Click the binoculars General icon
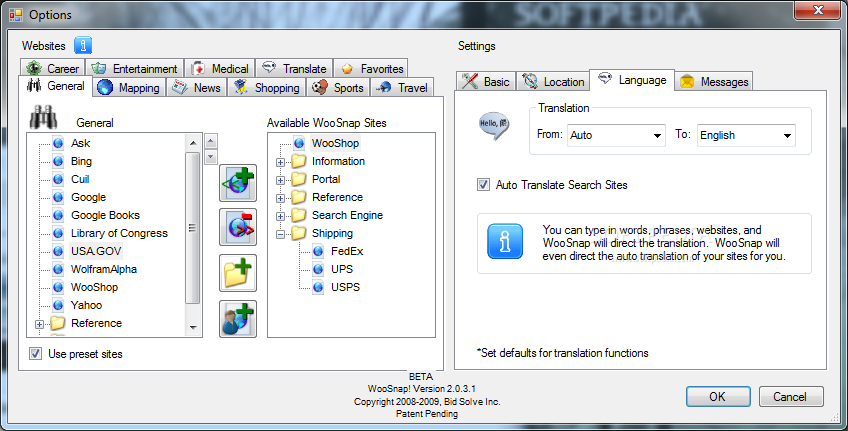The height and width of the screenshot is (431, 848). coord(43,117)
